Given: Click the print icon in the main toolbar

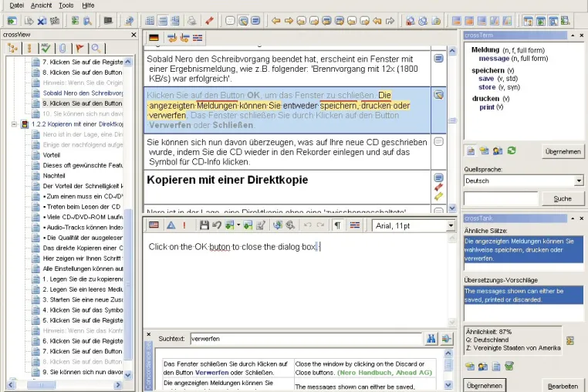Looking at the screenshot, I should (192, 21).
